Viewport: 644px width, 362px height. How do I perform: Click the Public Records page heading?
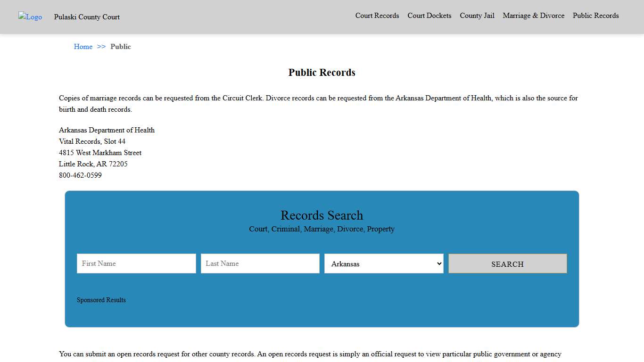coord(322,72)
